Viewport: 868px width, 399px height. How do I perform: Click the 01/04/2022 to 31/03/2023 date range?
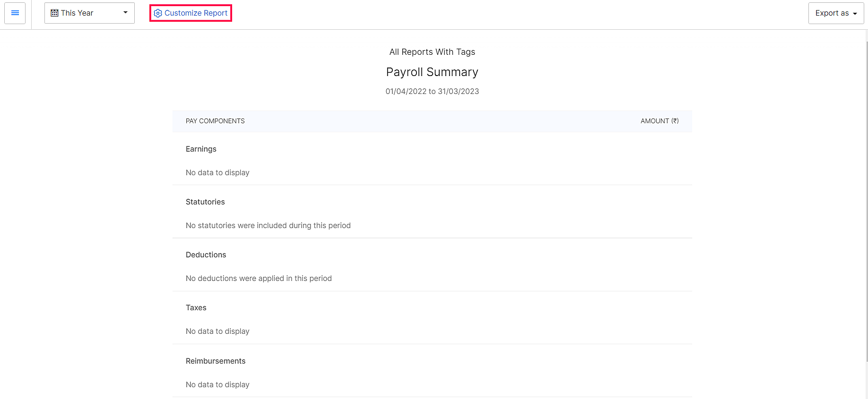point(432,92)
